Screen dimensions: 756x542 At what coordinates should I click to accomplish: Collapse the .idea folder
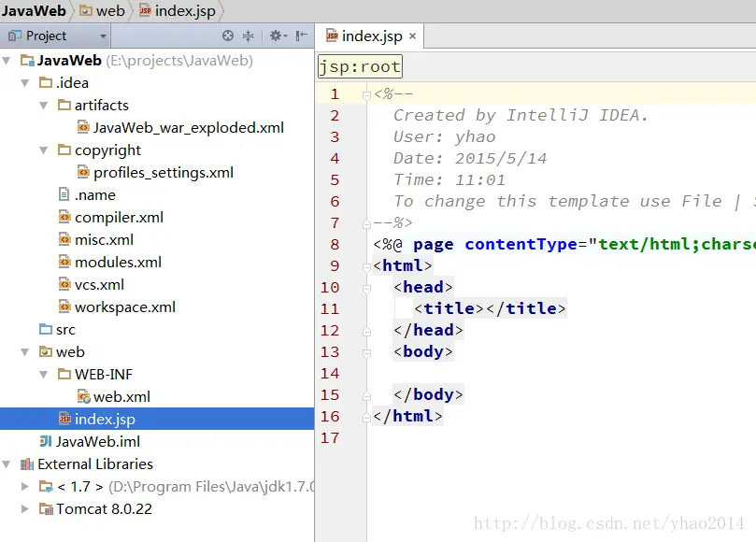[x=25, y=83]
